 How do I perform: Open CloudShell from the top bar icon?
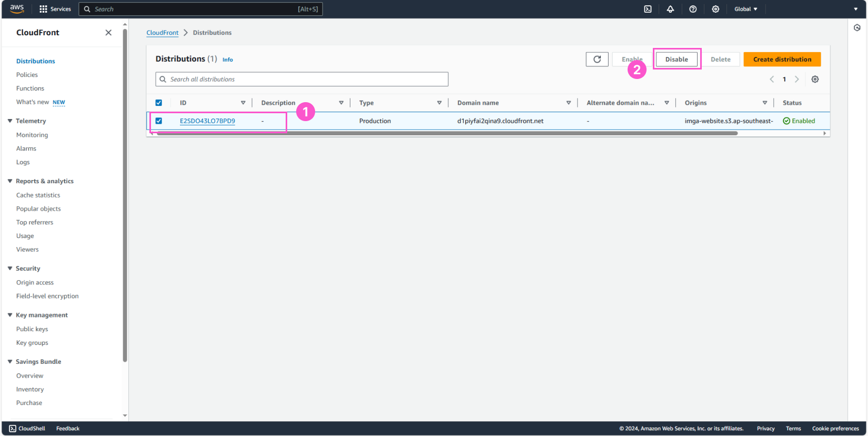(x=648, y=9)
